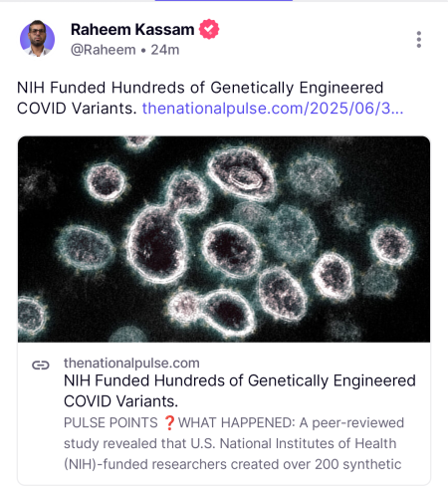Click the chain link icon in the preview card
Image resolution: width=448 pixels, height=498 pixels.
pyautogui.click(x=41, y=365)
